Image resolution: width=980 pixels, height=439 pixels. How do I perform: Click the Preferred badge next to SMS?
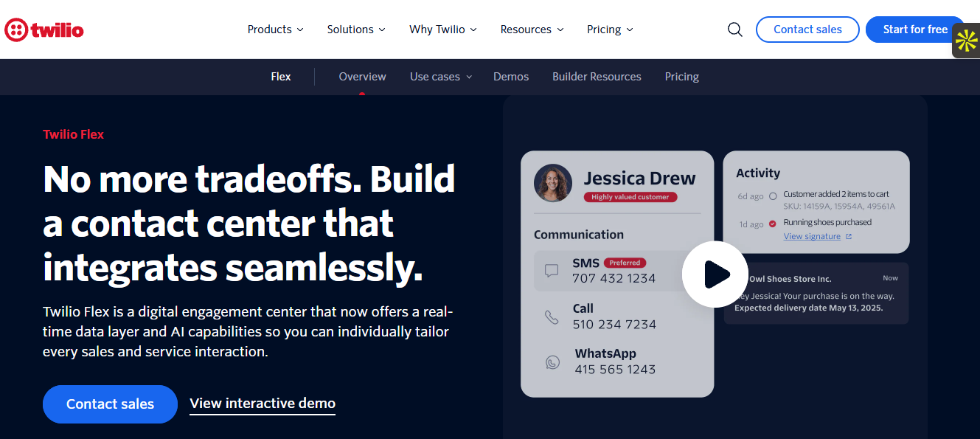point(625,263)
